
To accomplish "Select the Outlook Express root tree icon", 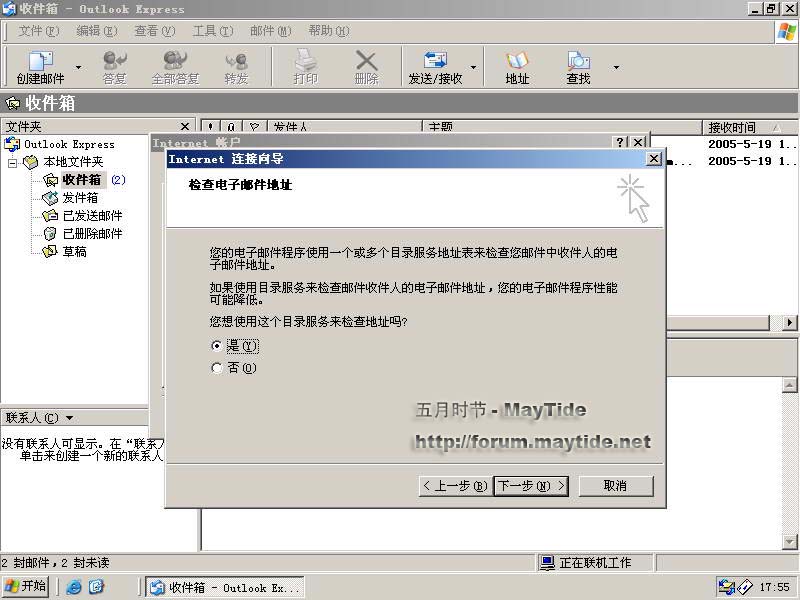I will pyautogui.click(x=12, y=144).
